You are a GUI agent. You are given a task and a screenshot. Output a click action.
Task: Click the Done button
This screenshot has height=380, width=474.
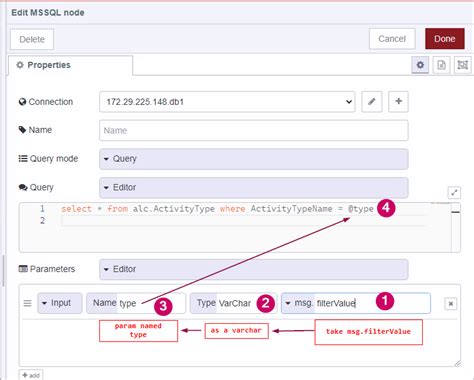[445, 39]
